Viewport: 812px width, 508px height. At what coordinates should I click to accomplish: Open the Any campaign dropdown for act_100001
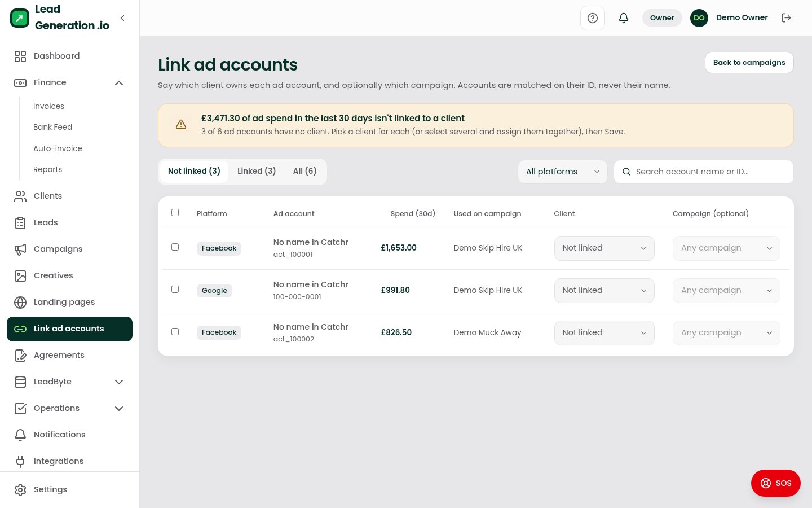click(726, 248)
